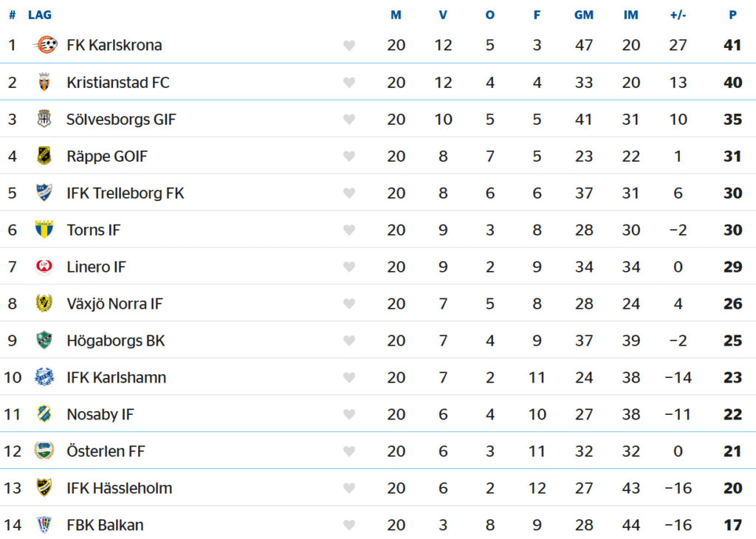Sort by the GM column header
This screenshot has width=756, height=539.
point(583,15)
